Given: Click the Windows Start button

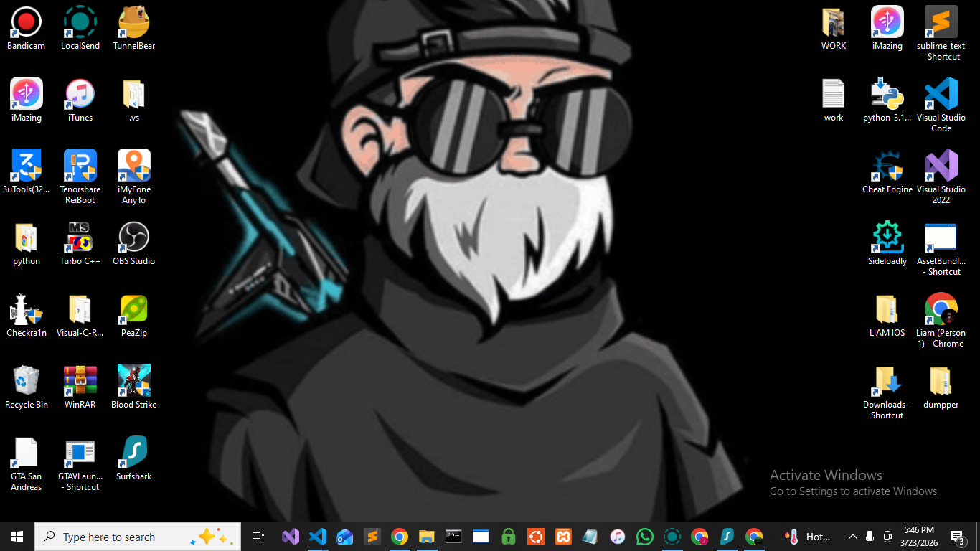Looking at the screenshot, I should 17,537.
